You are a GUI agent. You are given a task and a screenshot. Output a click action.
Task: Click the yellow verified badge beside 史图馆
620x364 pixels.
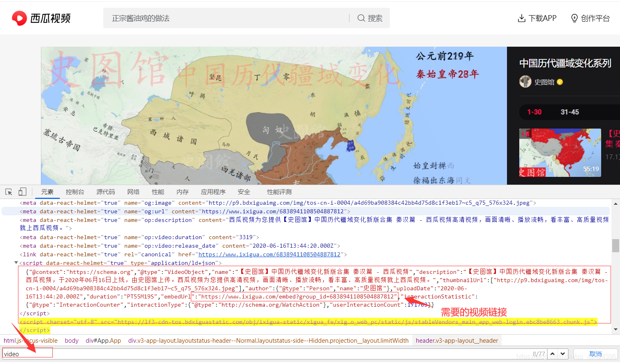[560, 82]
